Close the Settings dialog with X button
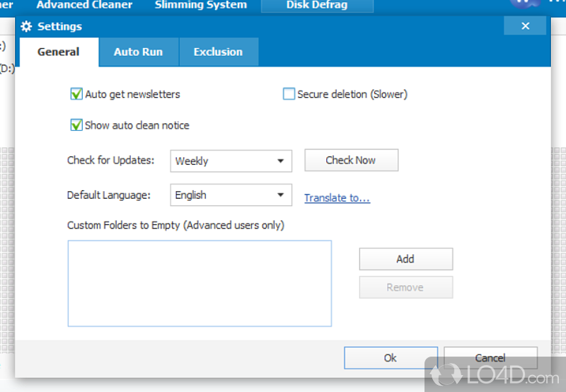566x392 pixels. point(525,26)
